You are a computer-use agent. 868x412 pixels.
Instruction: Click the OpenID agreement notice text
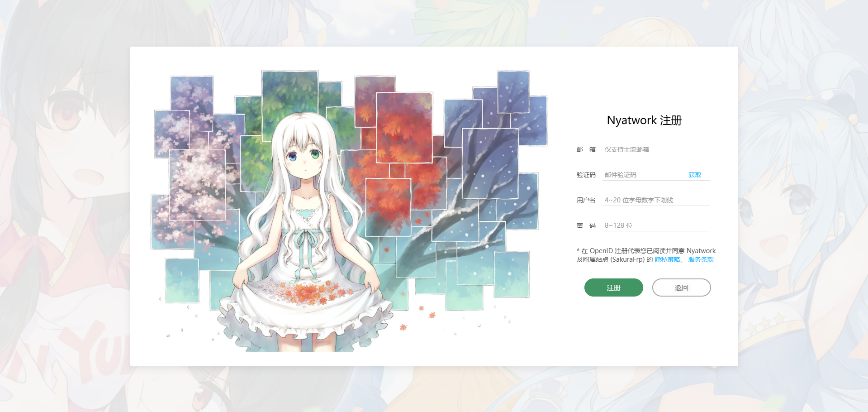(646, 255)
